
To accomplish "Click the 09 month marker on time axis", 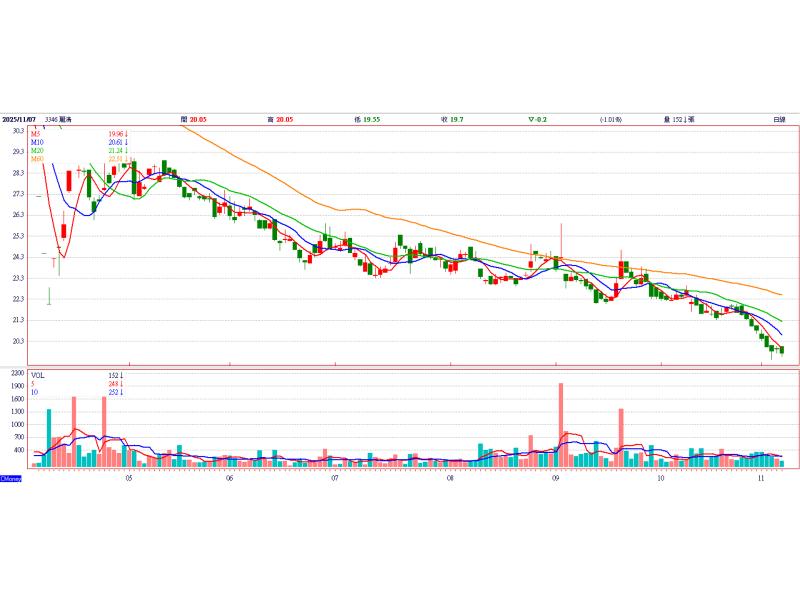I will point(555,478).
